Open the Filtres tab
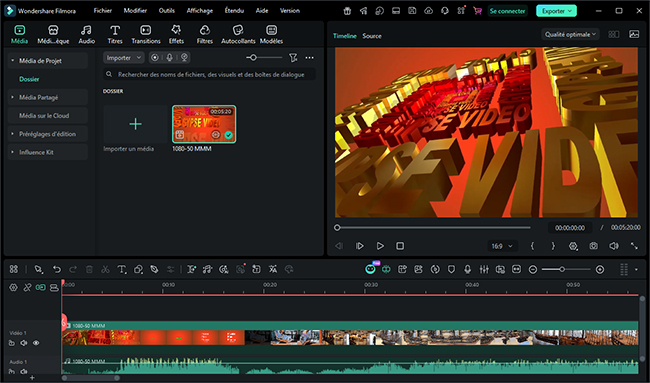650x383 pixels. click(x=204, y=34)
